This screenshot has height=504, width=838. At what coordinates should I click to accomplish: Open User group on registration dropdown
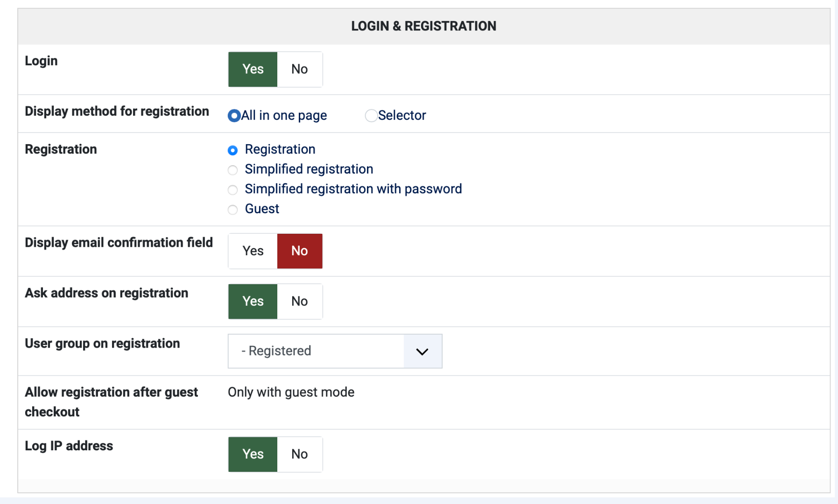316,351
